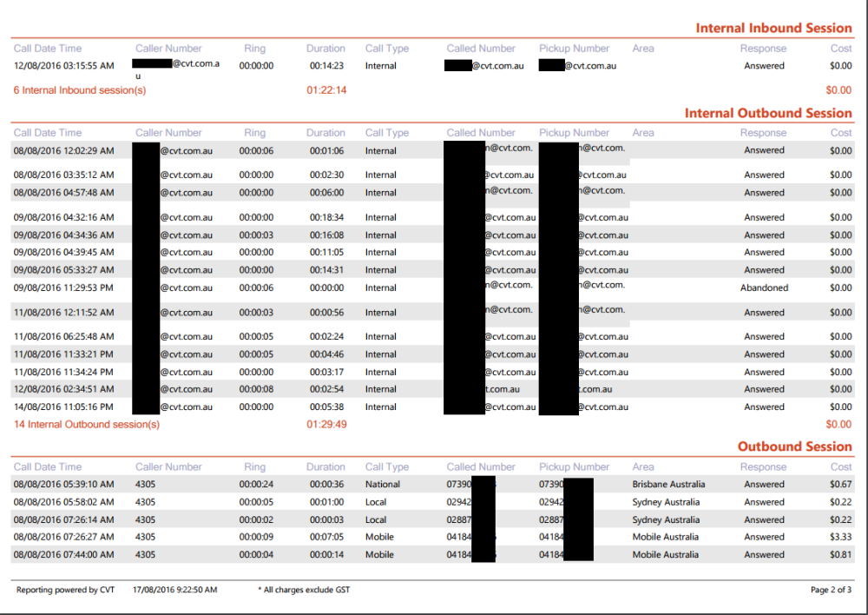The height and width of the screenshot is (615, 868).
Task: Click the duration 00:18:34
Action: tap(326, 218)
